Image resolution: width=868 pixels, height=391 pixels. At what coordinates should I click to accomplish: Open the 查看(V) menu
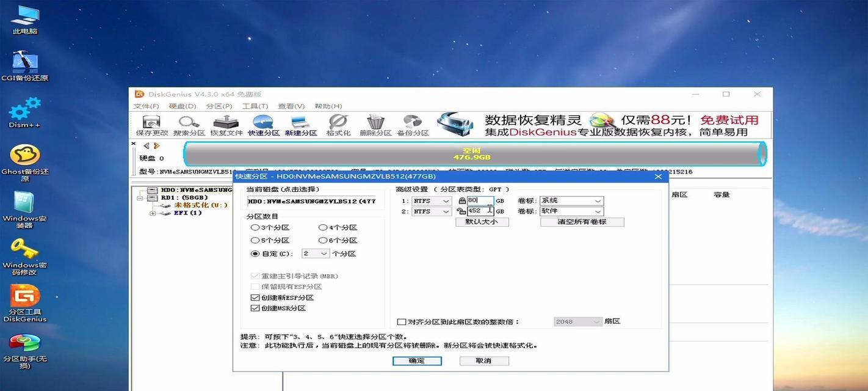tap(291, 106)
